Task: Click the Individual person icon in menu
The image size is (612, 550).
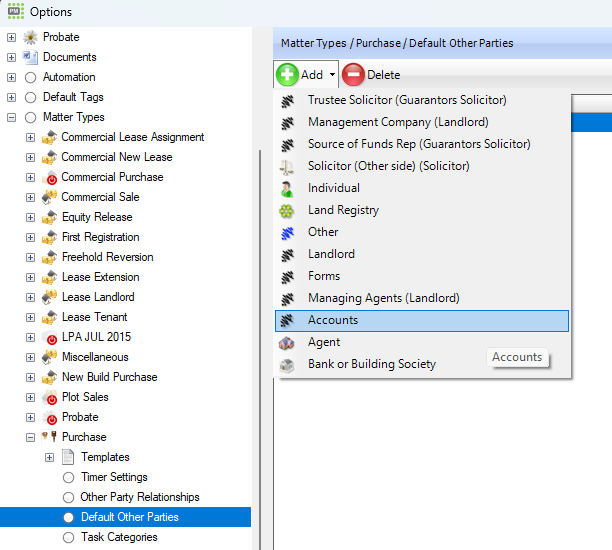Action: (x=287, y=188)
